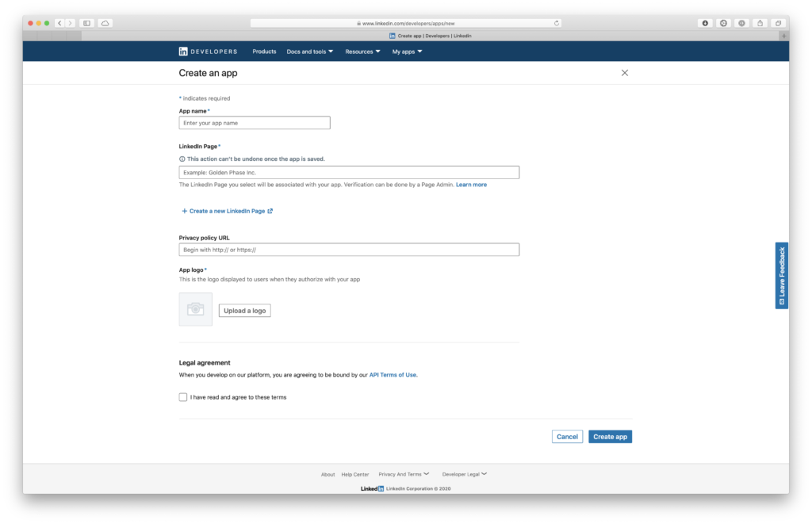This screenshot has height=524, width=812.
Task: Show all tabs overview icon
Action: [x=778, y=23]
